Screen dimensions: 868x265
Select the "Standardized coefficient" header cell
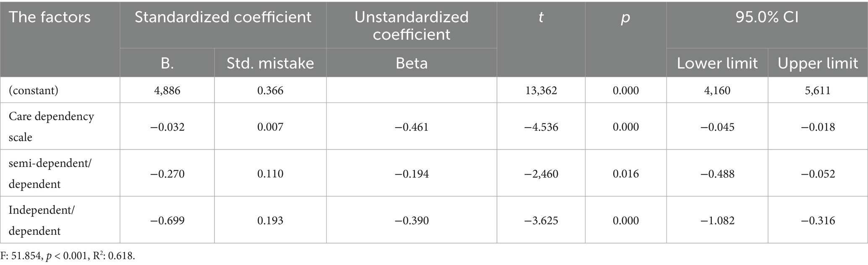(x=223, y=17)
